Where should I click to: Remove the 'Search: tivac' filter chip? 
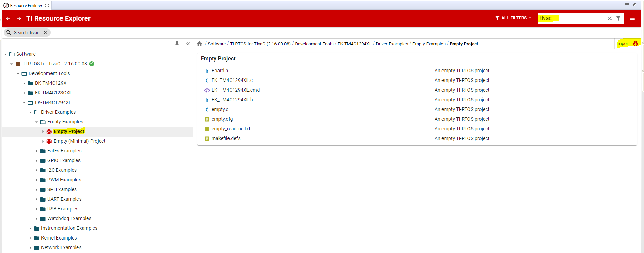[45, 32]
